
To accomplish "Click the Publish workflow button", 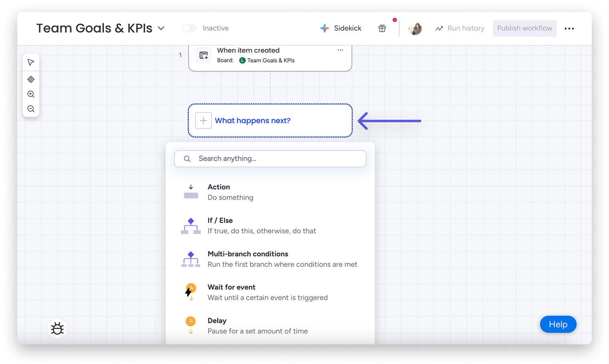I will click(524, 28).
